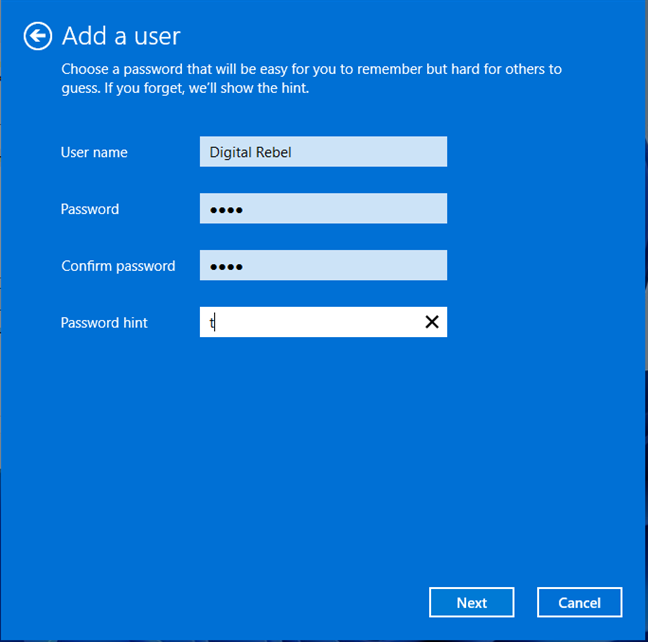Click the back arrow beside Add a user
This screenshot has width=648, height=642.
coord(37,36)
